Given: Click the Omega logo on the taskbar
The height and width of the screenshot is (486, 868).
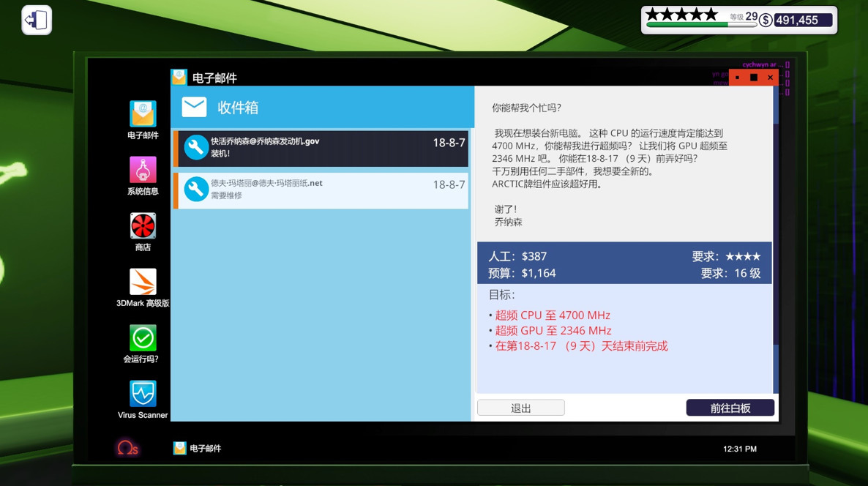Looking at the screenshot, I should (x=128, y=447).
